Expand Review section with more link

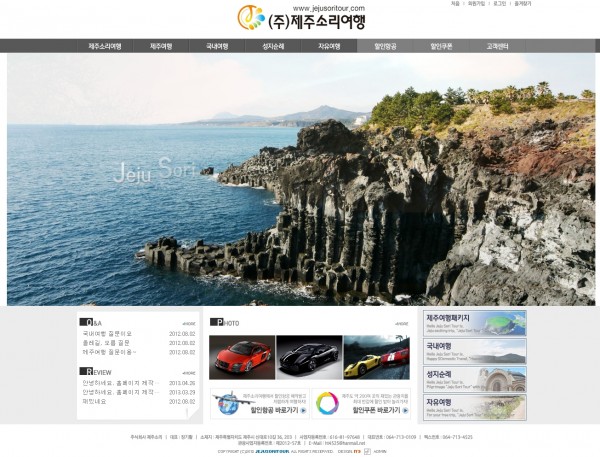click(x=188, y=372)
